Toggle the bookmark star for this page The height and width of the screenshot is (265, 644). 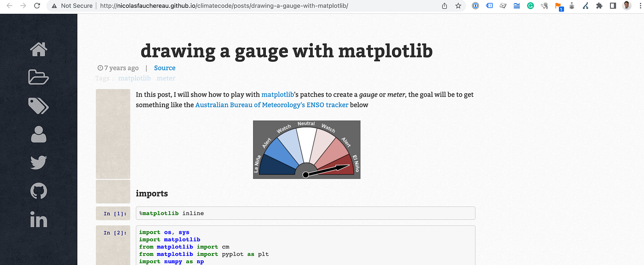[458, 6]
